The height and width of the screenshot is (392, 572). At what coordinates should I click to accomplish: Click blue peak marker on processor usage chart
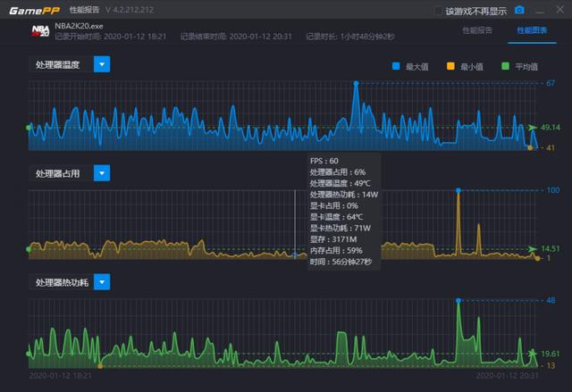458,190
